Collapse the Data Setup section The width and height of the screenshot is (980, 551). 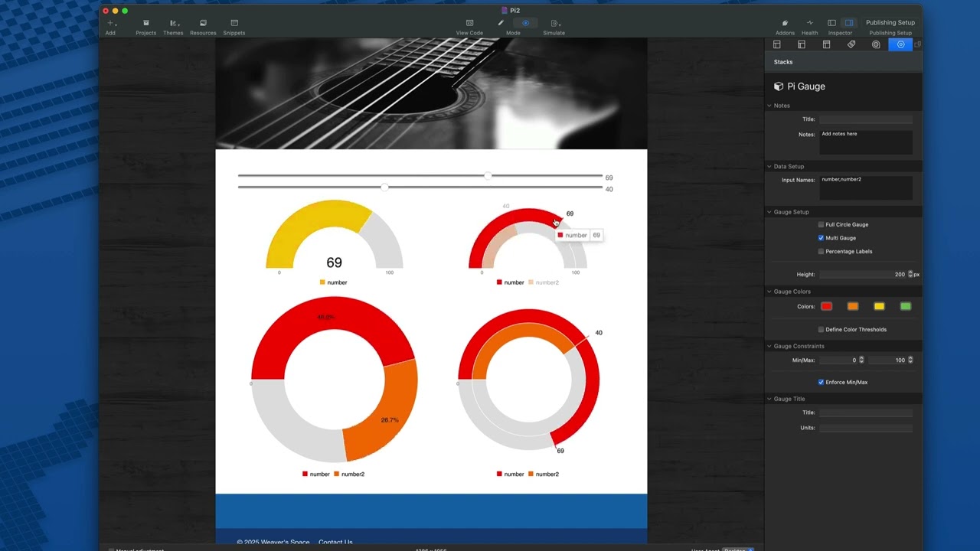[769, 166]
